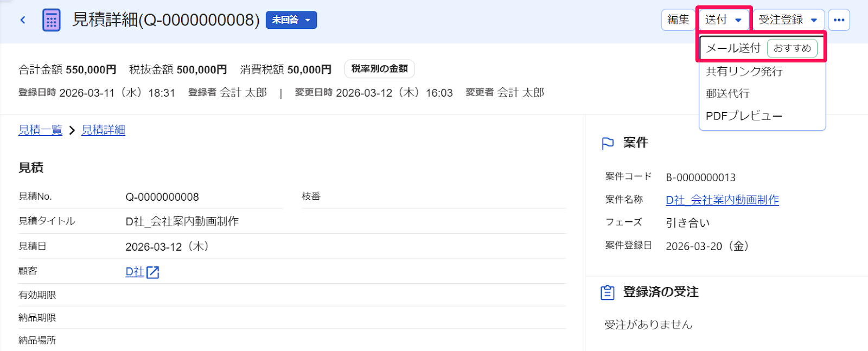Image resolution: width=868 pixels, height=351 pixels.
Task: Click the 見積詳細(Q-0000000008) page title
Action: 166,20
